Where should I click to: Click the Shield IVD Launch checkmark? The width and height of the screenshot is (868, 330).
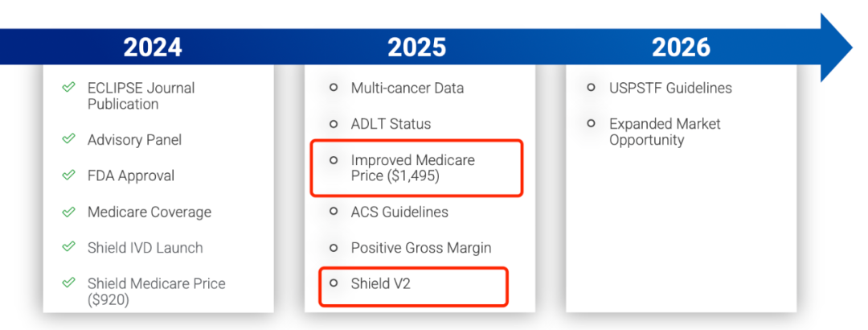pos(68,248)
